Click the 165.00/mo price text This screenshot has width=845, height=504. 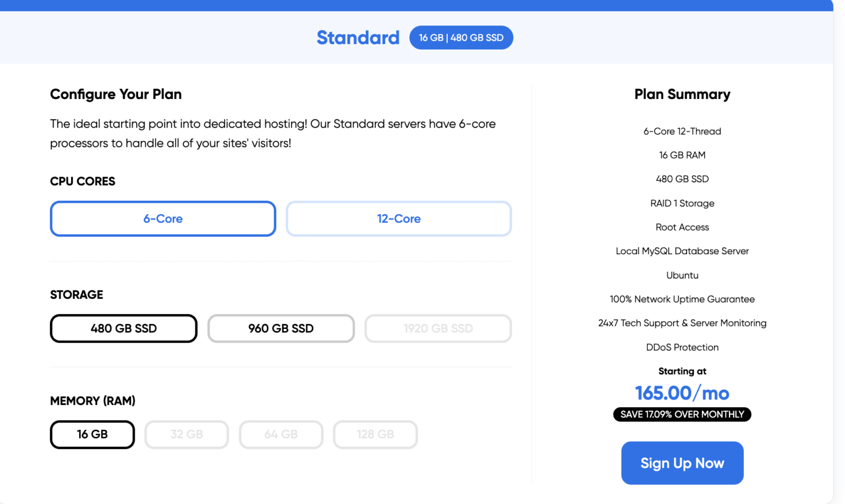coord(682,393)
